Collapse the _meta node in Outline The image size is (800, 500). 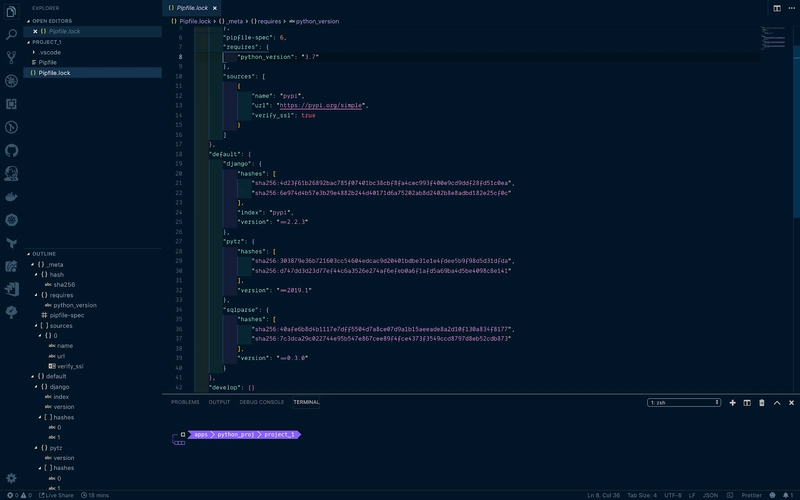33,264
